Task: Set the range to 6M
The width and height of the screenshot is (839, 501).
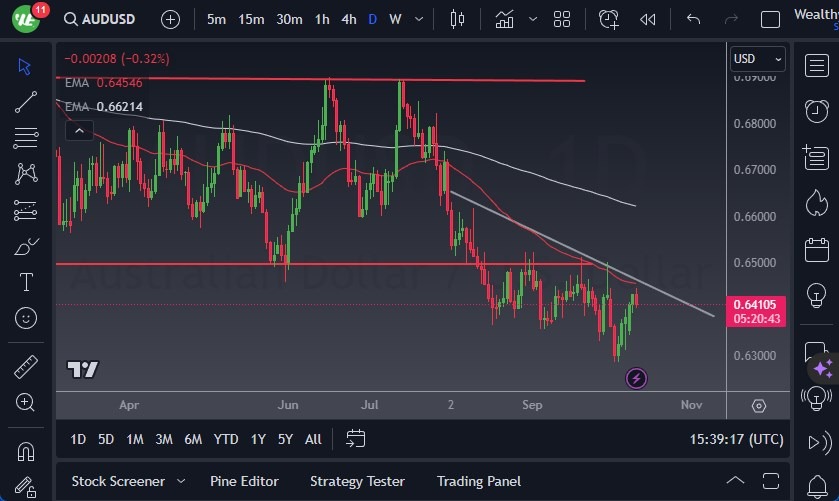Action: [193, 438]
